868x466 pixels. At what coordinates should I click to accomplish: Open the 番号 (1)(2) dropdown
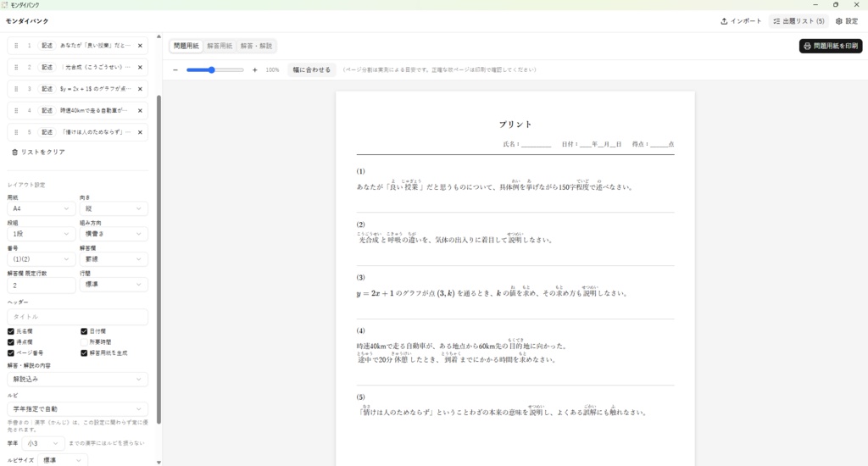pos(41,259)
